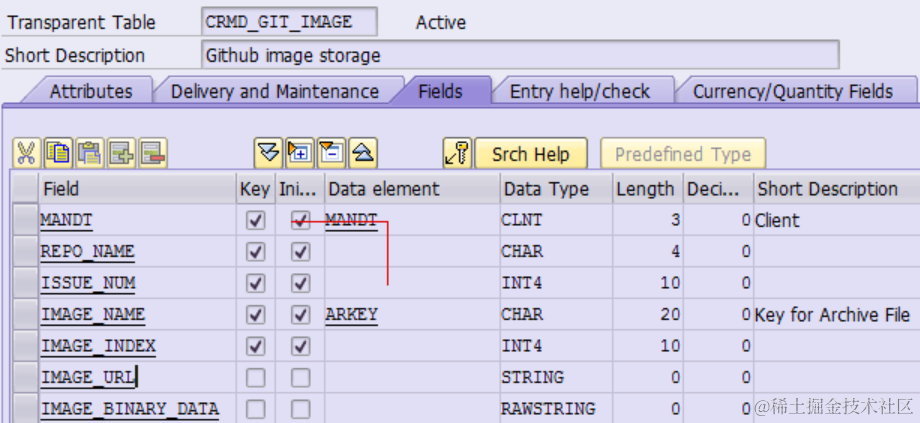The width and height of the screenshot is (920, 423).
Task: Click the Field column header
Action: point(137,189)
